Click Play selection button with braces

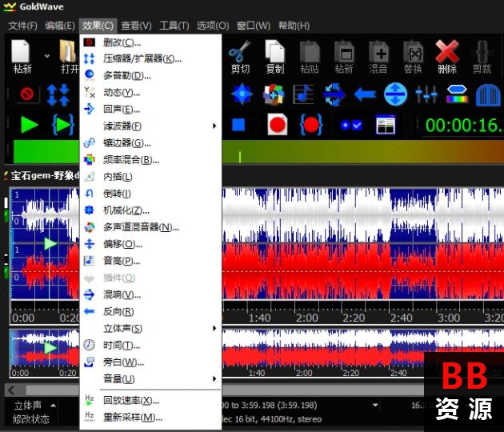63,125
